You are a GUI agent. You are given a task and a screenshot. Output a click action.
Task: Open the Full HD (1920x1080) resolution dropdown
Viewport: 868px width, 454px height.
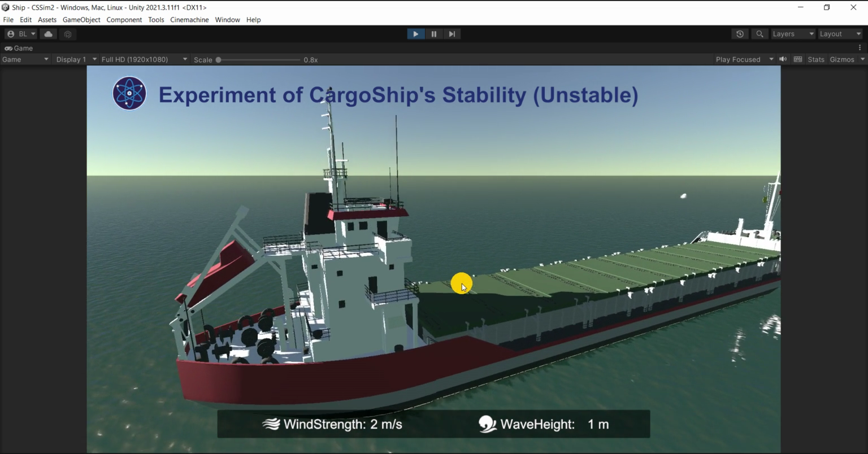point(144,59)
